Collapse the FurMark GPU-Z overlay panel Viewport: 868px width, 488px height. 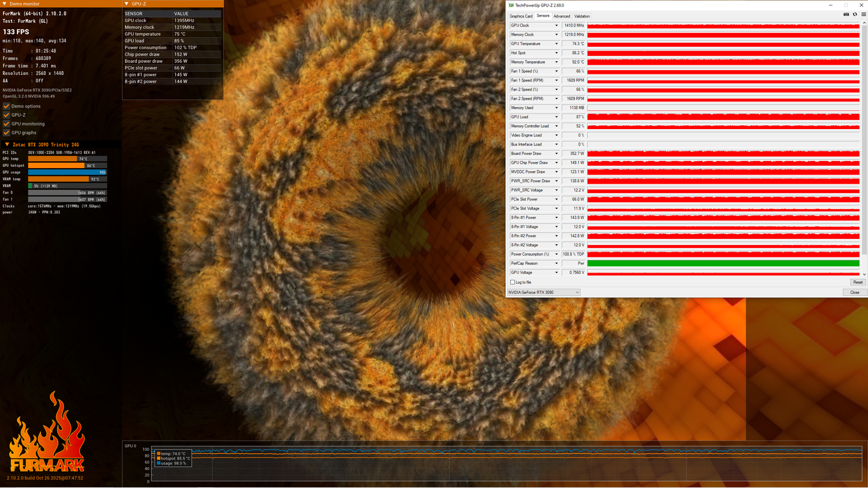pos(127,4)
